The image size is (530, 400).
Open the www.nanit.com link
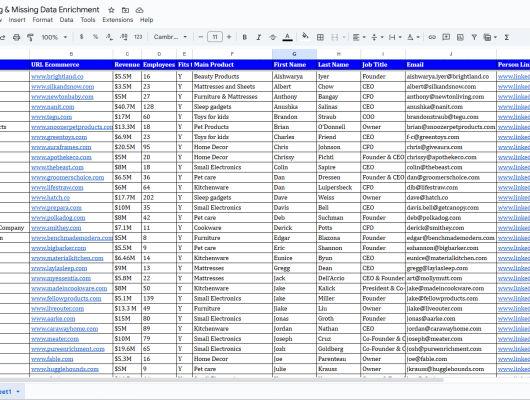click(52, 107)
